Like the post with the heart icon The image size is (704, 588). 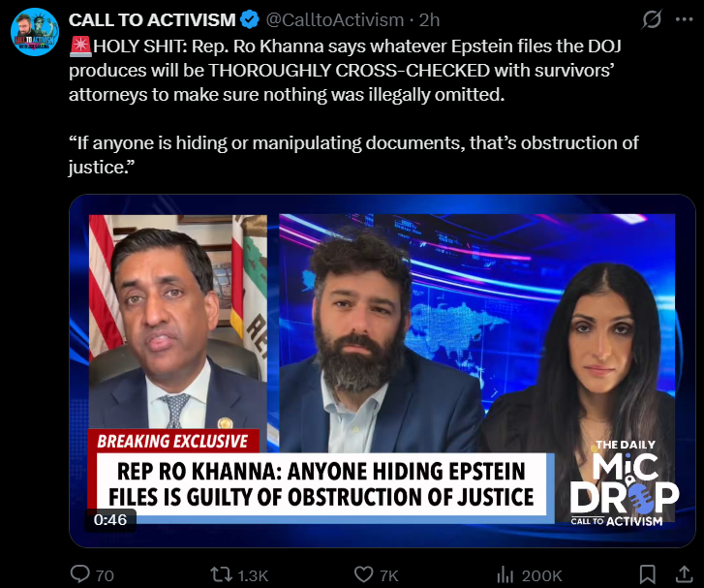tap(363, 574)
